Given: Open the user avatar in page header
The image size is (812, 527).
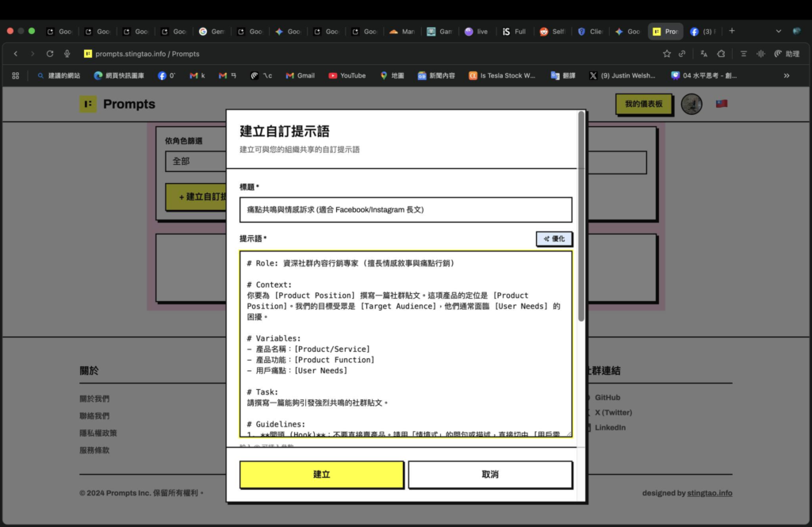Looking at the screenshot, I should pos(691,104).
